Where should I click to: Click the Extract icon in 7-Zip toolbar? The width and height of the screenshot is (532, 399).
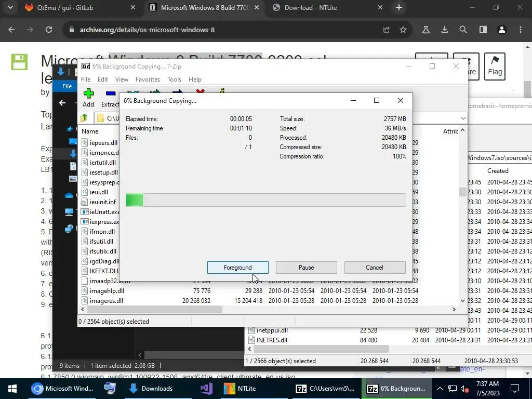111,94
